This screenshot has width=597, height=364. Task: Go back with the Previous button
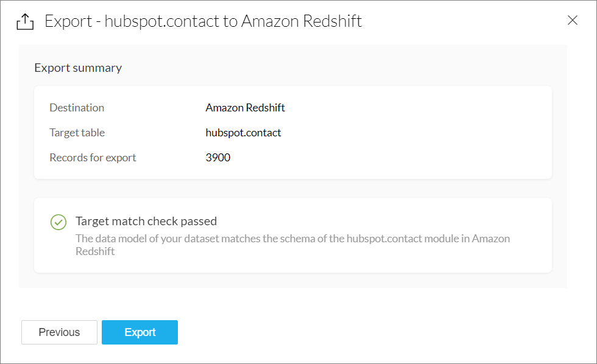point(59,332)
